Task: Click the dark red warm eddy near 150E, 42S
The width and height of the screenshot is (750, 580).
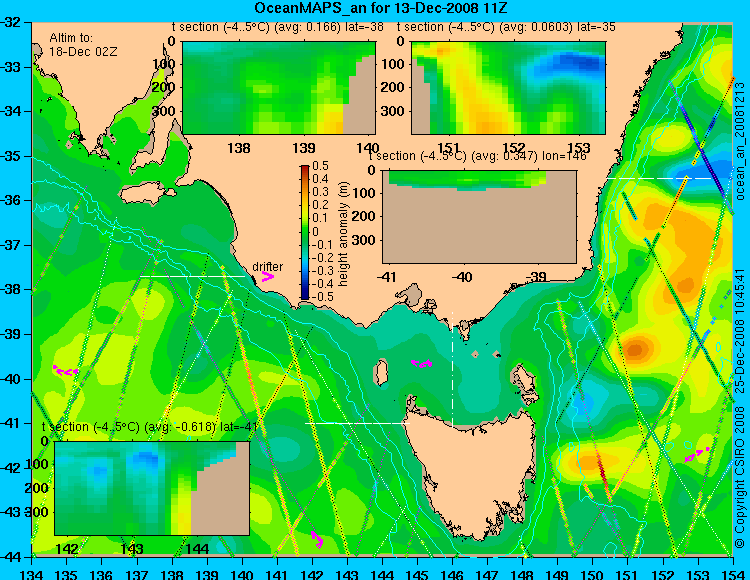Action: pyautogui.click(x=601, y=471)
